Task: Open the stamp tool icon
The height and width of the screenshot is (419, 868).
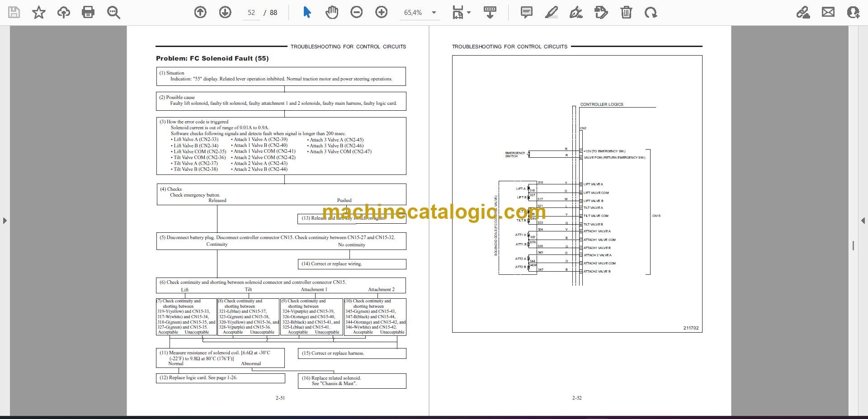Action: [x=601, y=12]
